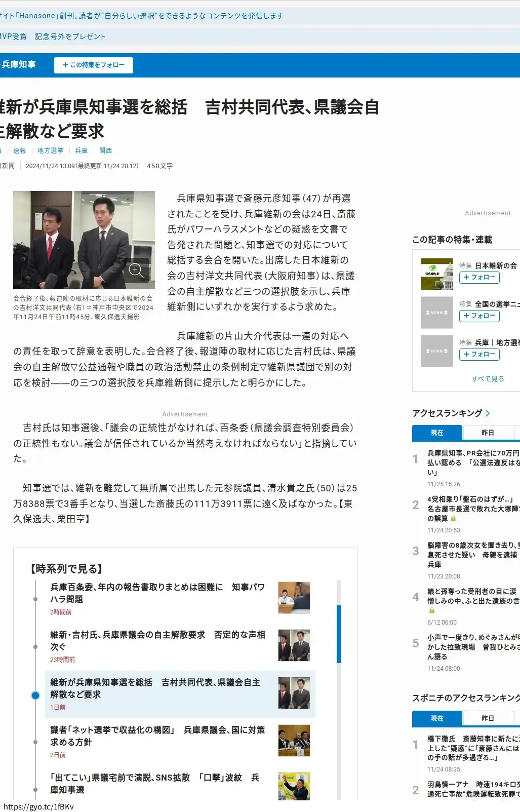Follow the 全国の選挙ニュース feature
This screenshot has width=520, height=812.
(479, 316)
